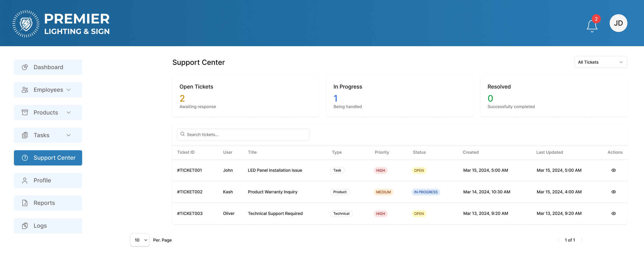Expand the Tasks sidebar section

pyautogui.click(x=48, y=135)
